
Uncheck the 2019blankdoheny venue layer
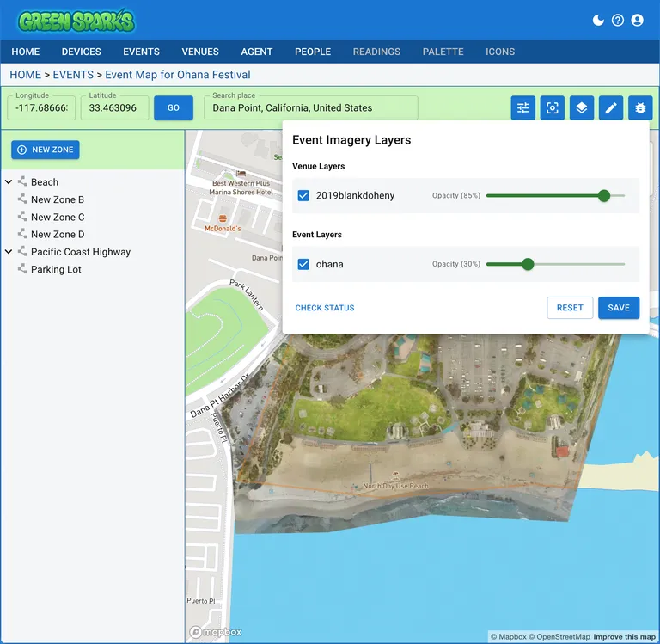[303, 196]
